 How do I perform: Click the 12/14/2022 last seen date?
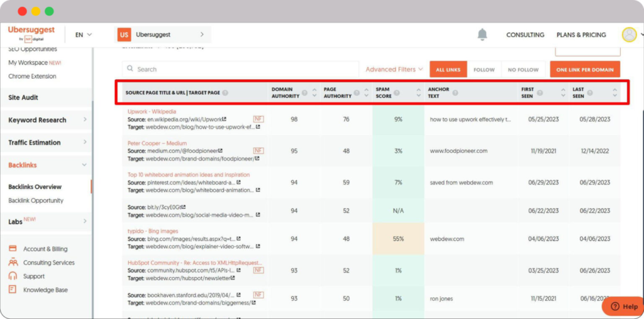(x=594, y=151)
